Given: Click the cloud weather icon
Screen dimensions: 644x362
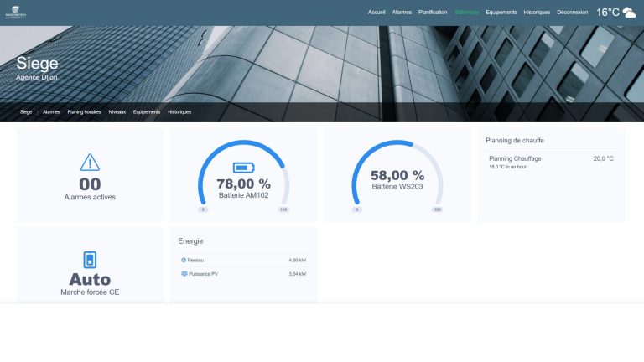Looking at the screenshot, I should click(x=629, y=13).
